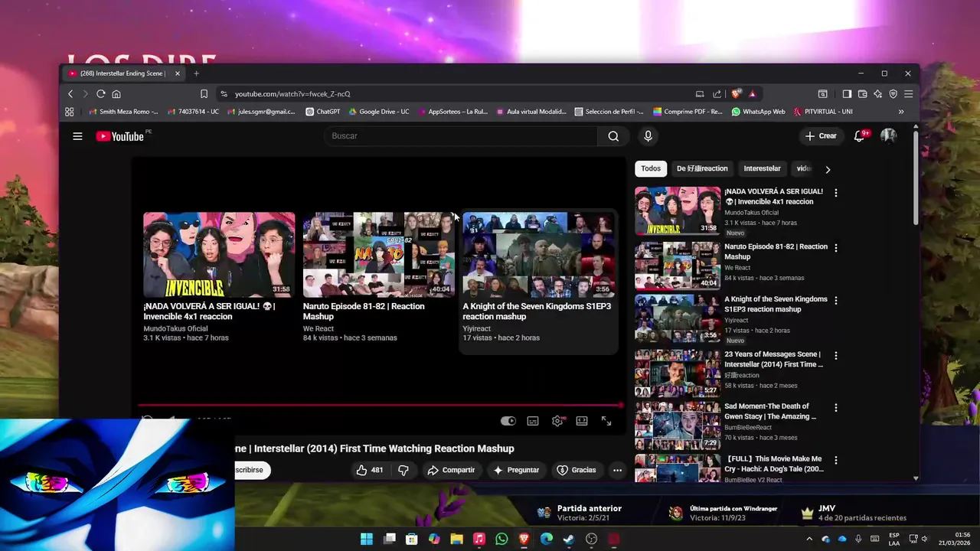Show more filter chips with the arrow
This screenshot has width=980, height=551.
828,169
